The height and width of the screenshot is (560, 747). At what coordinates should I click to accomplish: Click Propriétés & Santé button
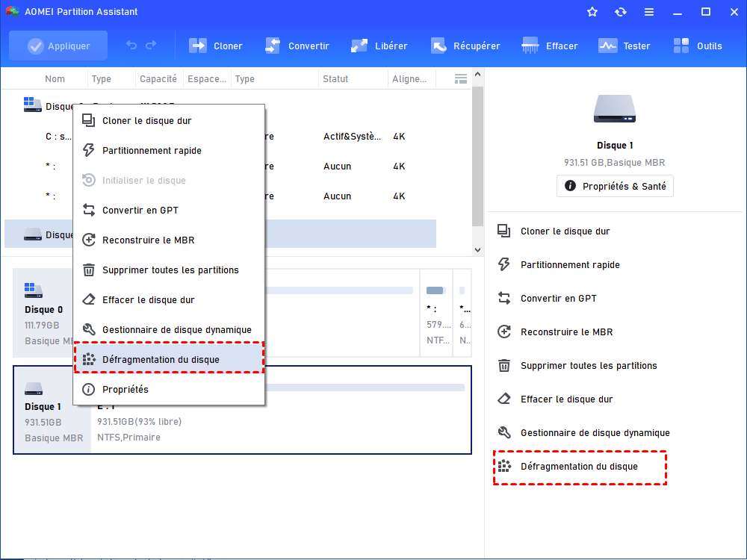coord(615,186)
